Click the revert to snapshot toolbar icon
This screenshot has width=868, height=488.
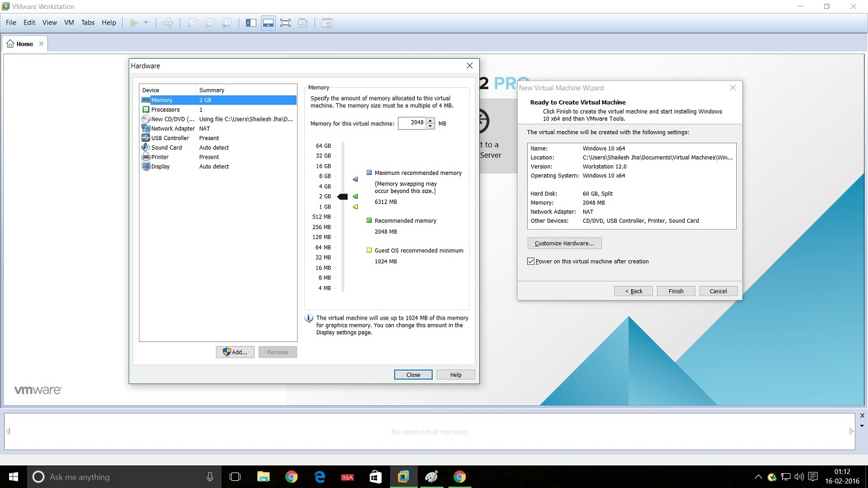[x=210, y=23]
